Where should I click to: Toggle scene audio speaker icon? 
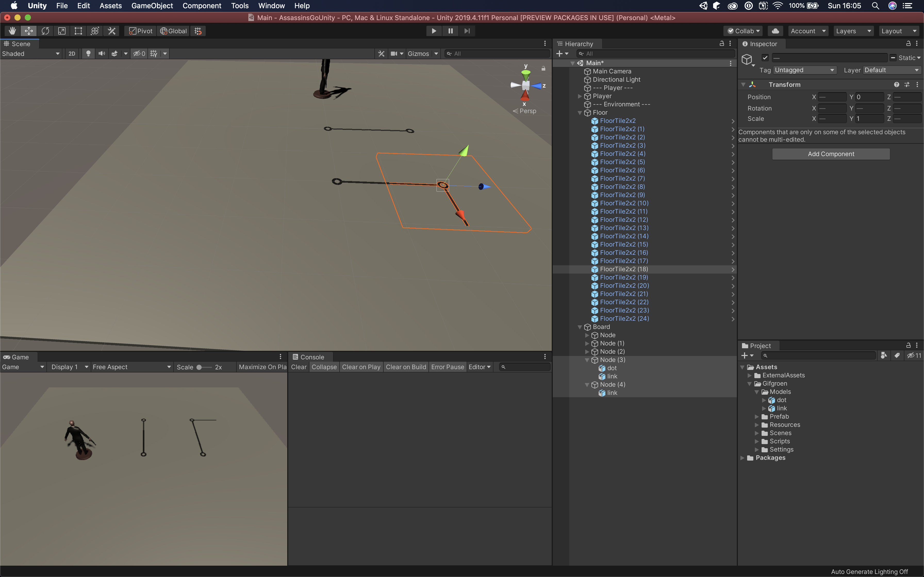coord(102,53)
